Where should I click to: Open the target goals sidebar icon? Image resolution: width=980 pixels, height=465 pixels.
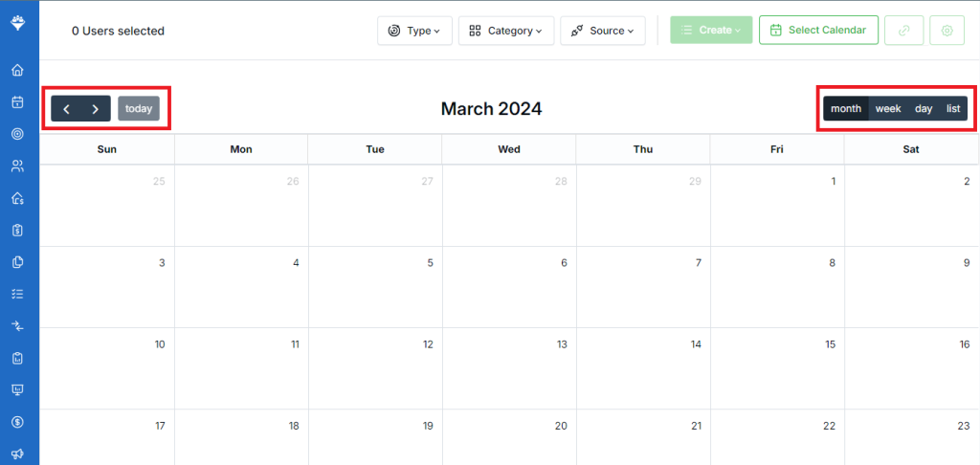[x=17, y=134]
